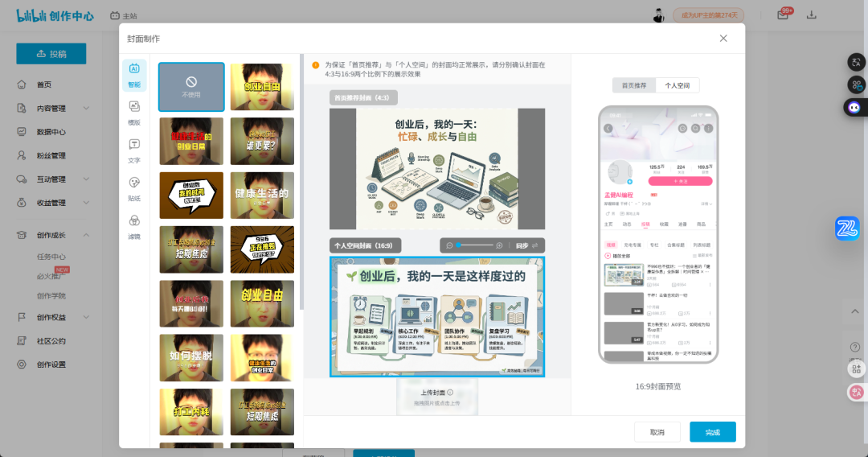Select the 个人空间封面 (16:9) preview image
The width and height of the screenshot is (868, 457).
[x=436, y=317]
